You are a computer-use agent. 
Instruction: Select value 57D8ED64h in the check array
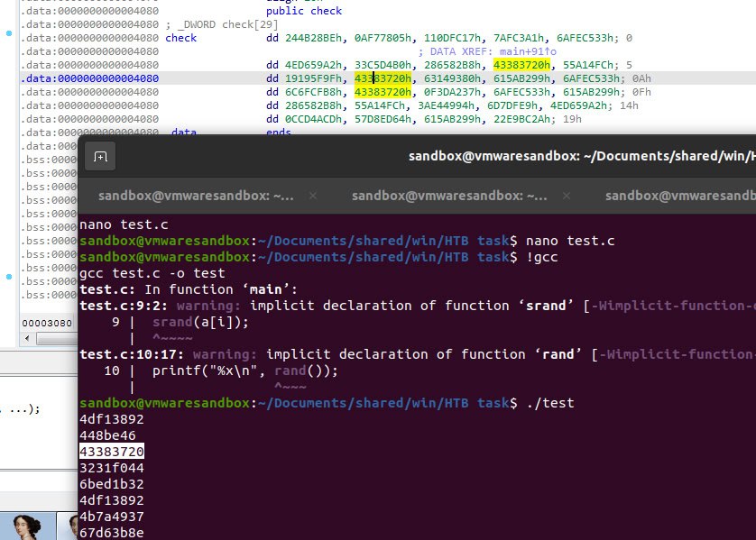(x=383, y=119)
